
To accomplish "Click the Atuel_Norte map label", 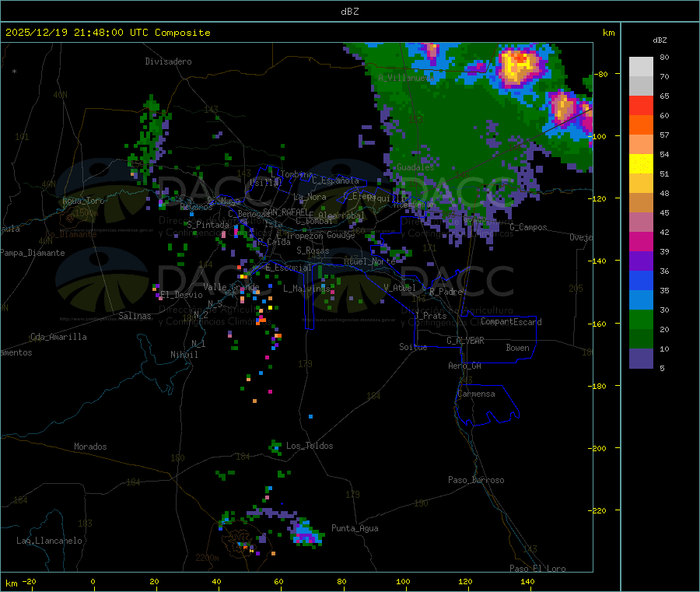I will [369, 261].
